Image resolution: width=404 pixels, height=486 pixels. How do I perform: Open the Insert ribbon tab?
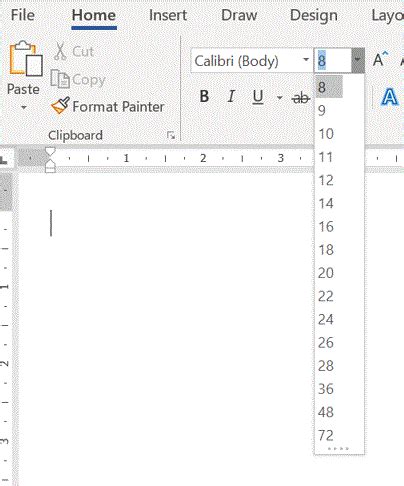click(168, 15)
